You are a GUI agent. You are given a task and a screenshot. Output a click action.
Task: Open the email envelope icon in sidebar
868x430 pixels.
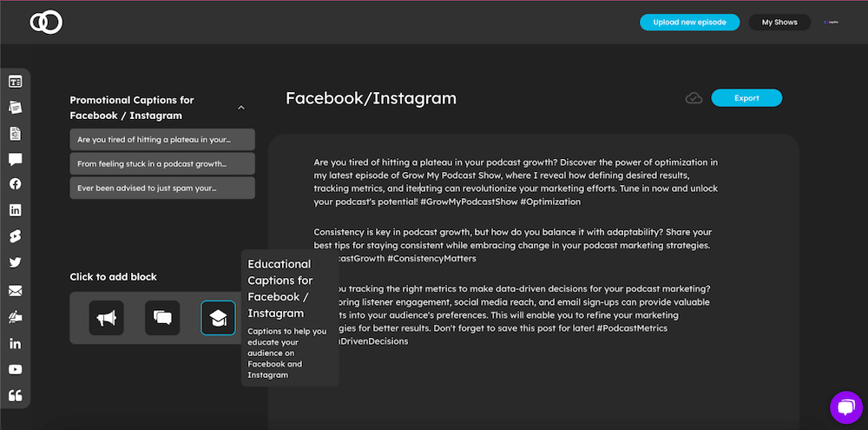(x=16, y=290)
